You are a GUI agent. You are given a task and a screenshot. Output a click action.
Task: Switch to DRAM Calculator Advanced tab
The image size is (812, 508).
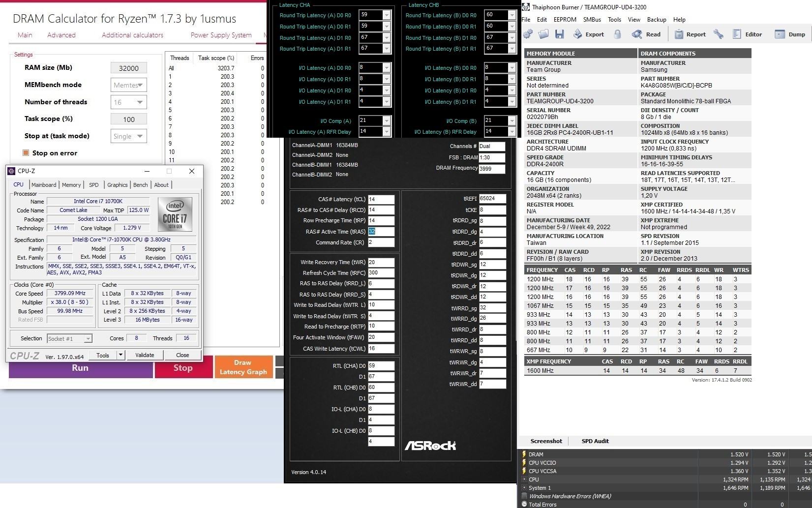pyautogui.click(x=61, y=35)
